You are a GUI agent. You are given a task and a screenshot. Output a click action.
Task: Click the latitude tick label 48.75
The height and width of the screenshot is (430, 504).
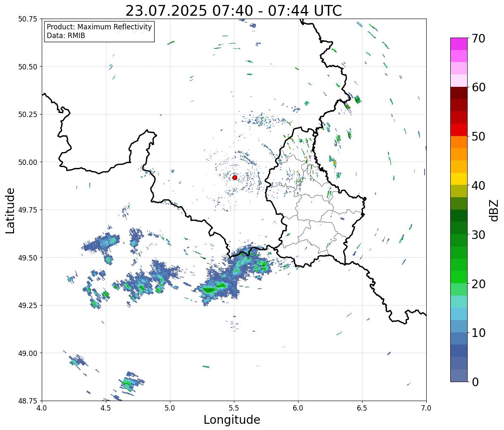pyautogui.click(x=28, y=401)
